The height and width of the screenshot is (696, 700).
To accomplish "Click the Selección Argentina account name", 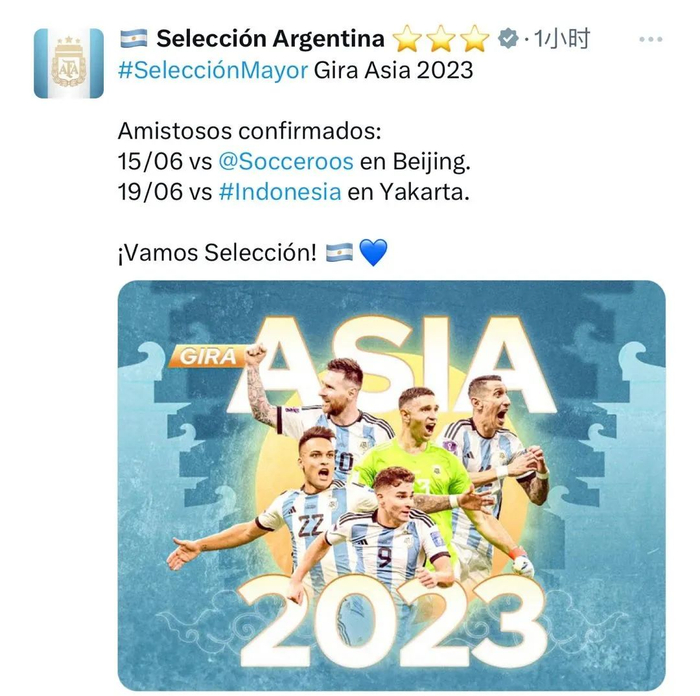I will 270,38.
